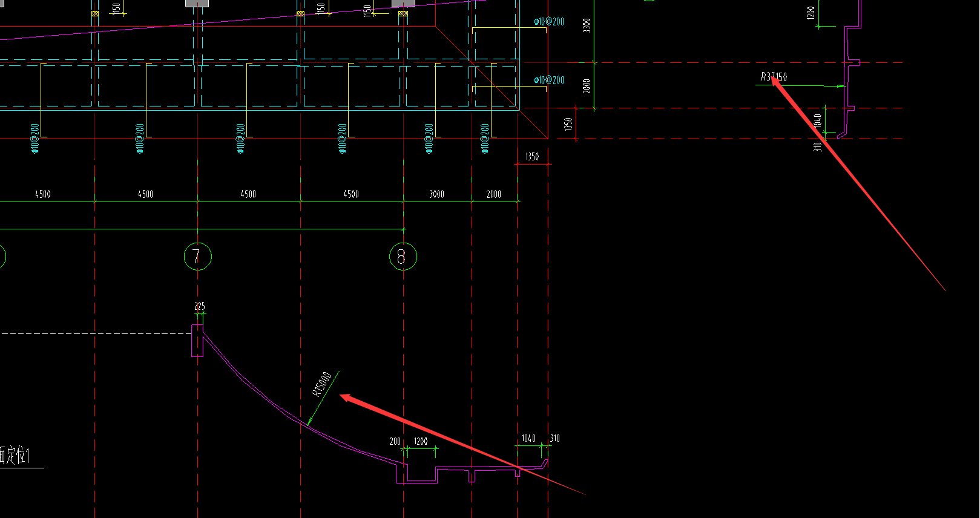Select the horizontal 1200 dimension near the gutter
This screenshot has width=980, height=518.
pyautogui.click(x=421, y=442)
